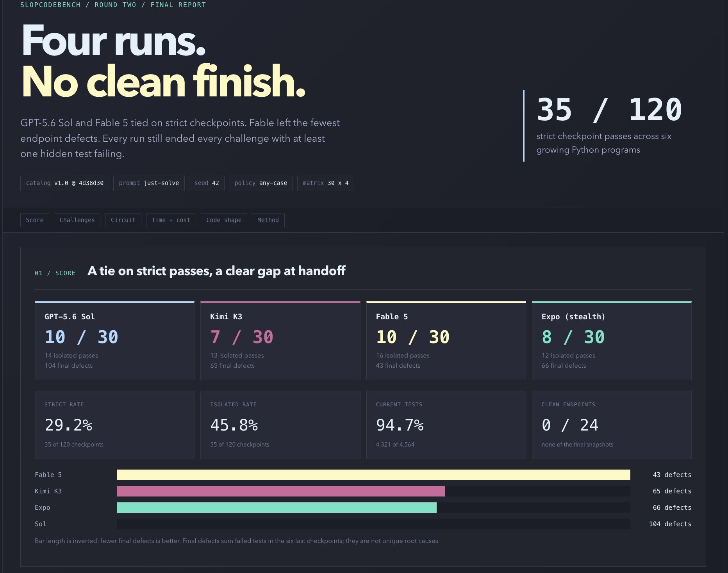Click the "94.7%" current tests value

(x=400, y=425)
